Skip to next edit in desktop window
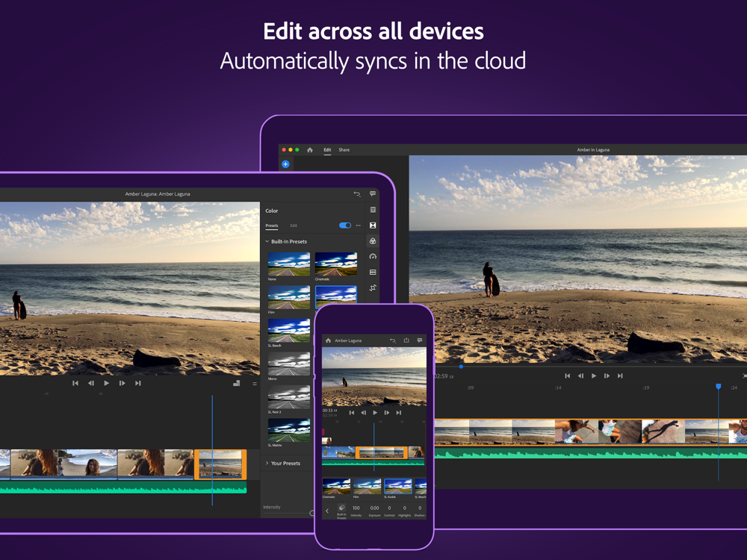 (620, 376)
